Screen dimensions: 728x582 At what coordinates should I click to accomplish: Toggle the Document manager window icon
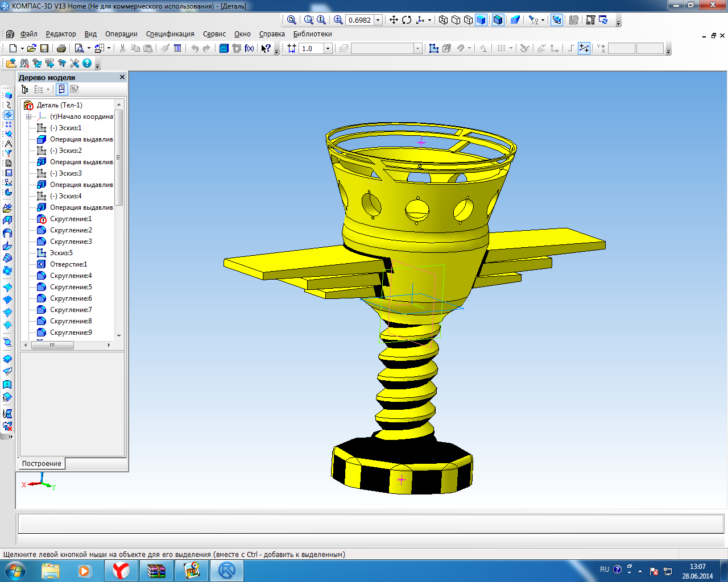coord(224,48)
